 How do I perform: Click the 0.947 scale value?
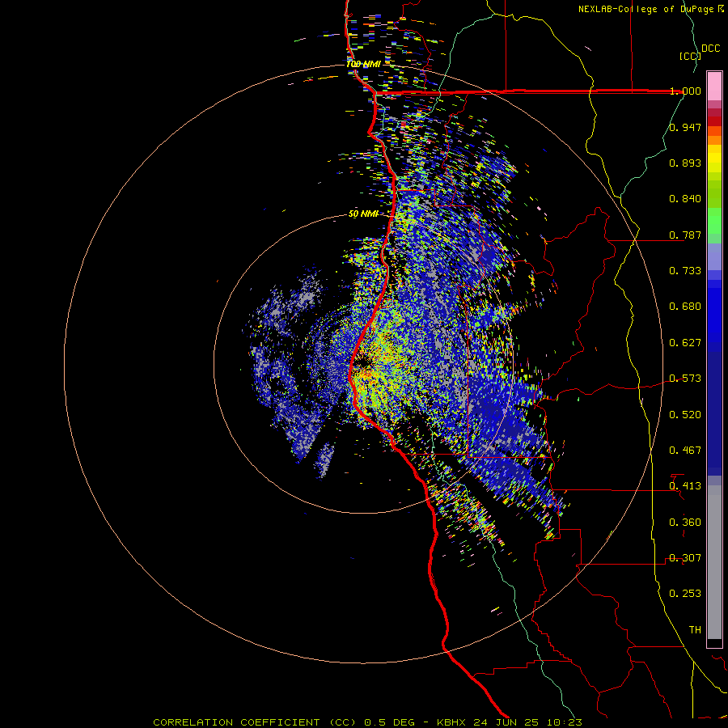[x=685, y=127]
